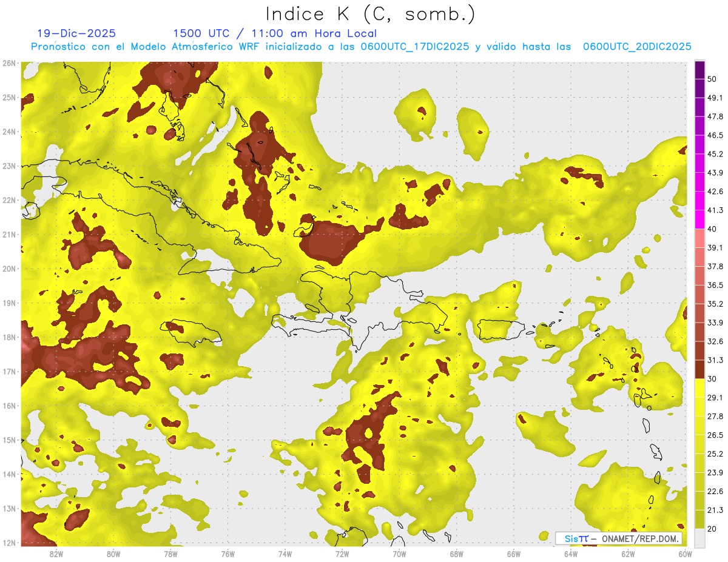This screenshot has width=728, height=562.
Task: Click the "46.5" colorbar value
Action: pyautogui.click(x=715, y=135)
